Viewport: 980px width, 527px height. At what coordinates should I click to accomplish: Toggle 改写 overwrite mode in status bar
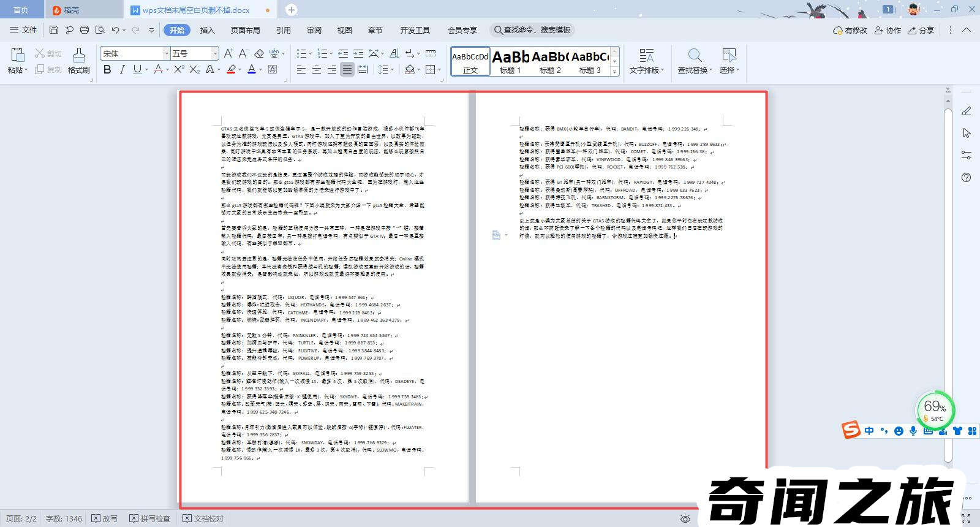point(104,518)
